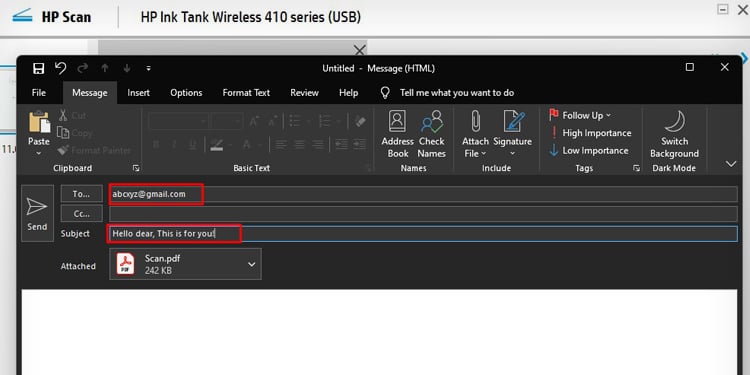The height and width of the screenshot is (375, 750).
Task: Open the Options ribbon tab
Action: pos(186,93)
